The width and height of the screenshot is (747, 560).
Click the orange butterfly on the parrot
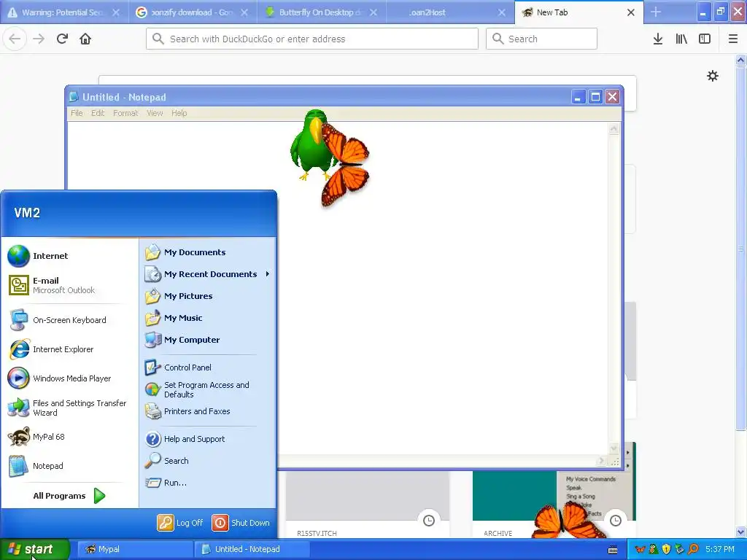[346, 164]
